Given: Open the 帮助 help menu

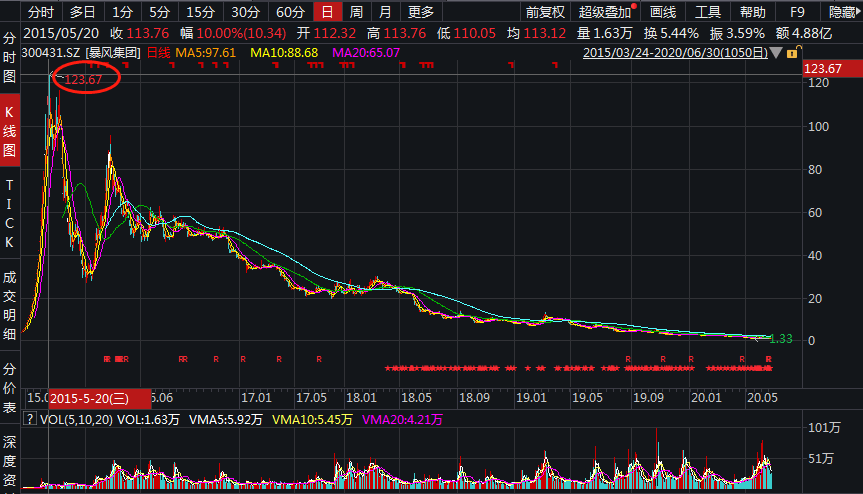Looking at the screenshot, I should click(x=753, y=12).
